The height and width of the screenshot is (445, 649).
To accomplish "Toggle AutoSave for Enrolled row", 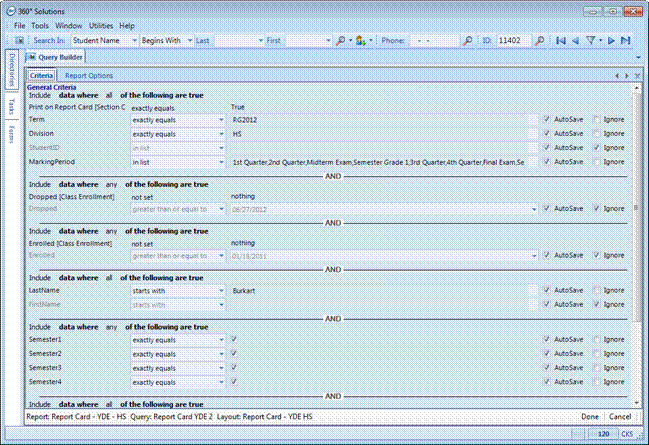I will coord(546,255).
